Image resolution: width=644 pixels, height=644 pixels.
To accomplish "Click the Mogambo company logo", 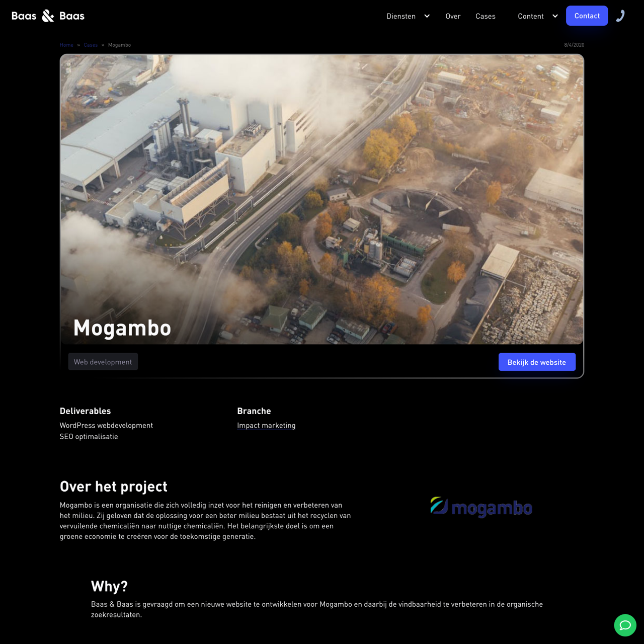I will tap(481, 507).
